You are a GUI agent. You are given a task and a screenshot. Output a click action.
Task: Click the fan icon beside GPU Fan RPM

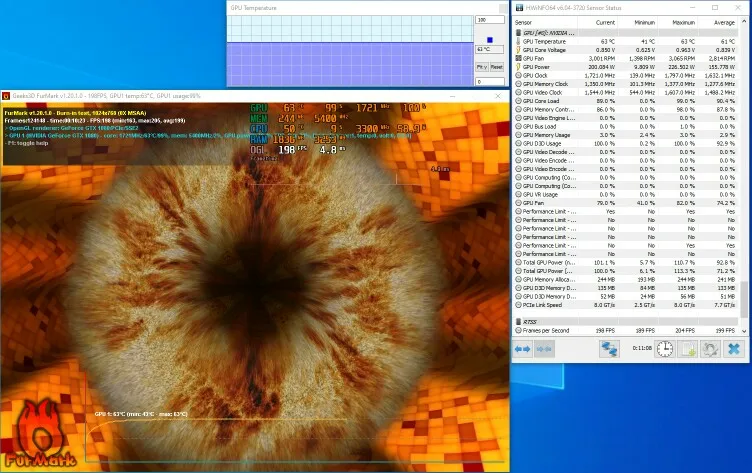[x=518, y=59]
